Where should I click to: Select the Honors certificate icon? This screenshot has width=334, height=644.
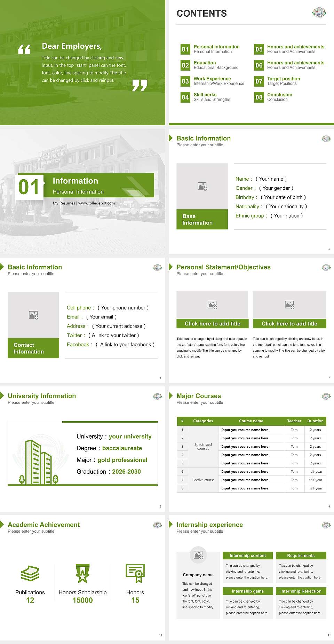(x=135, y=573)
